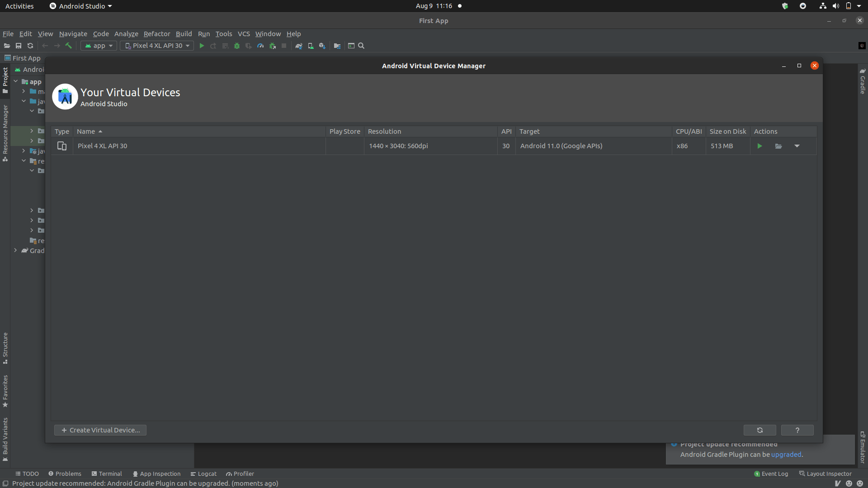Click the Debug app bug icon

[x=236, y=46]
